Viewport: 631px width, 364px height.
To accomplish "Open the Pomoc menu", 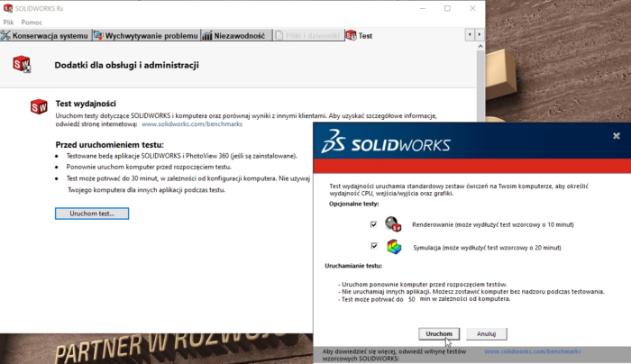I will click(x=32, y=23).
